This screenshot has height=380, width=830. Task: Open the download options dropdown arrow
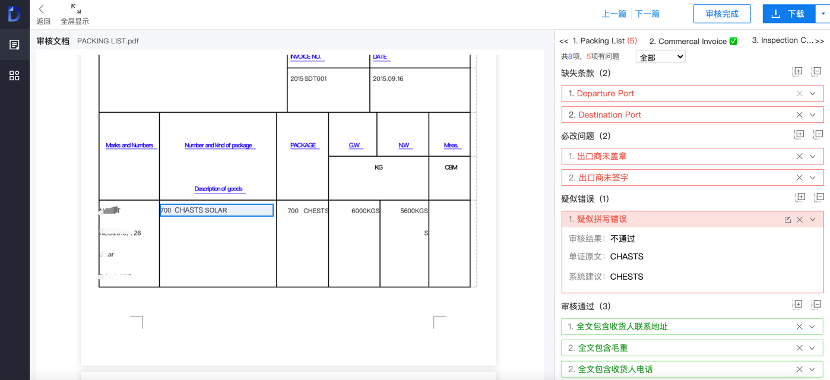(x=824, y=14)
